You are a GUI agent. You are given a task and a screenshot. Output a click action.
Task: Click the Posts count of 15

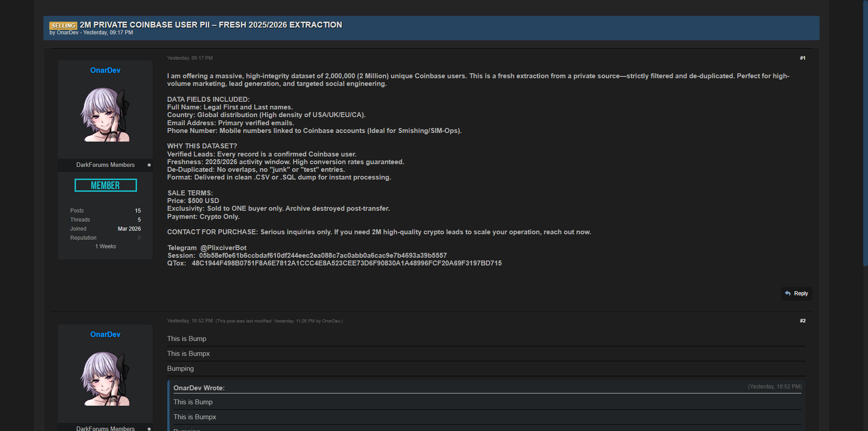click(x=138, y=211)
